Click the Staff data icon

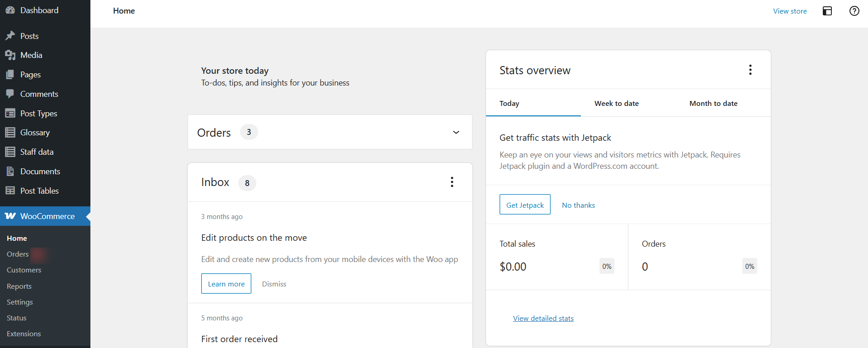[10, 152]
